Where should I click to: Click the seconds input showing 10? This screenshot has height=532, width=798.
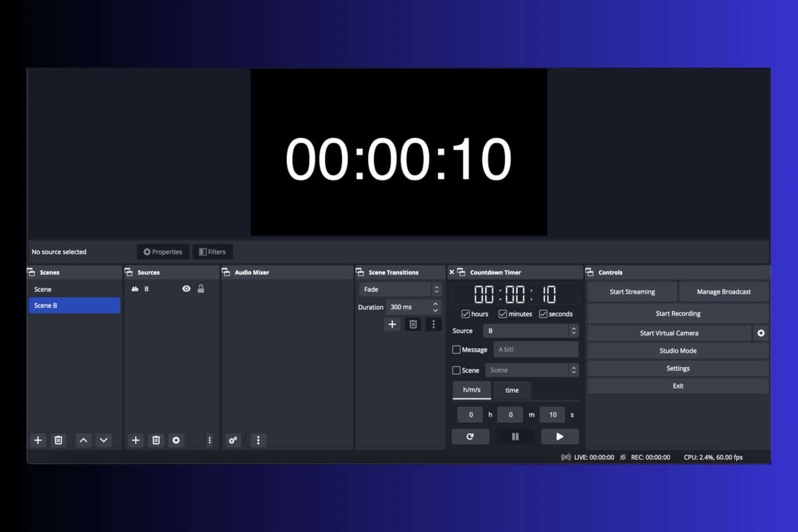click(x=552, y=415)
